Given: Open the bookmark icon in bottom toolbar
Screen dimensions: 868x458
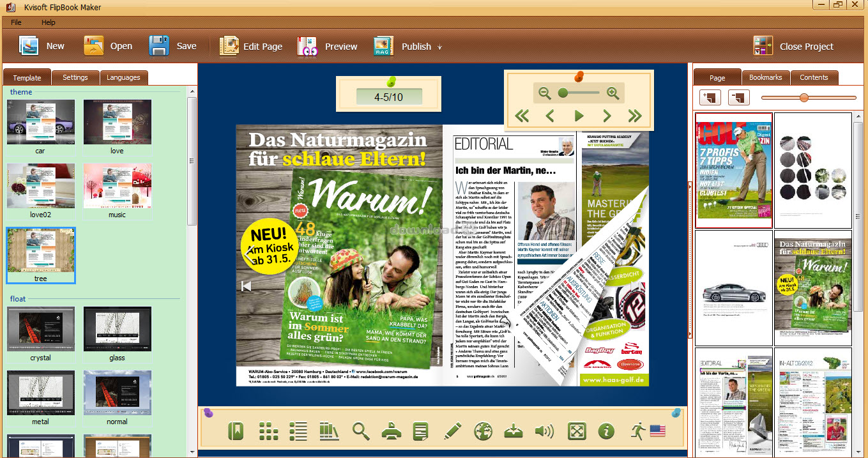Looking at the screenshot, I should [236, 431].
